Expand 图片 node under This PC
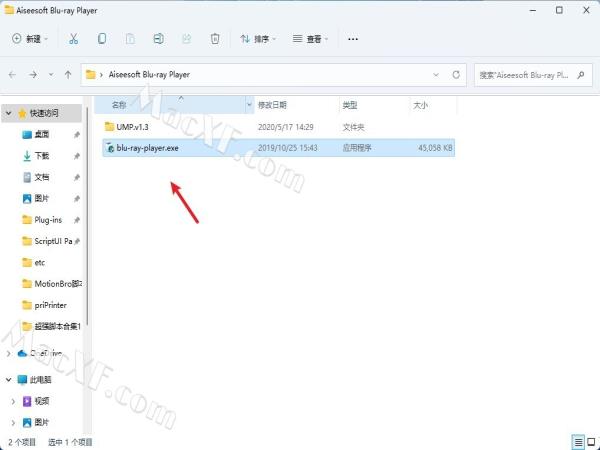This screenshot has width=600, height=450. [x=13, y=422]
